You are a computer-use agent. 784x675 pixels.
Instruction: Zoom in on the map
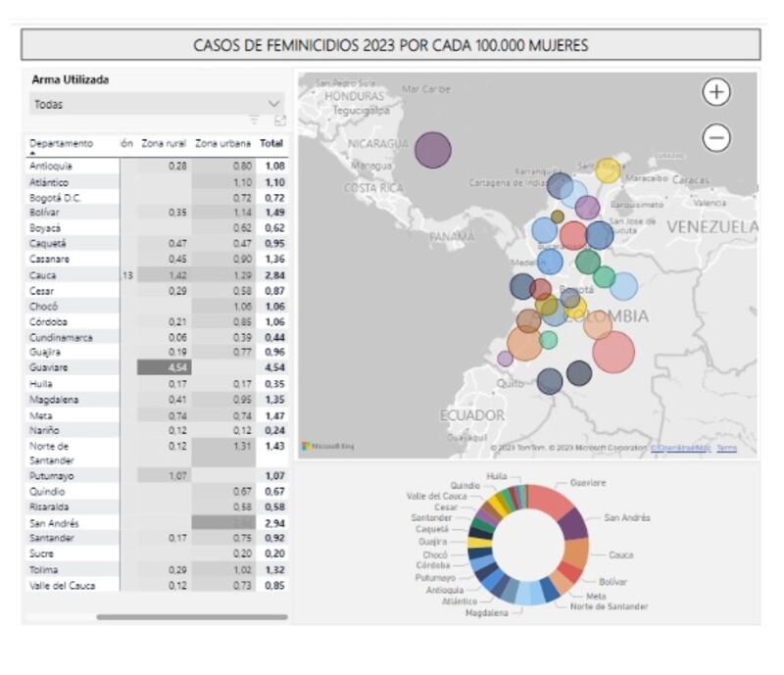(717, 92)
